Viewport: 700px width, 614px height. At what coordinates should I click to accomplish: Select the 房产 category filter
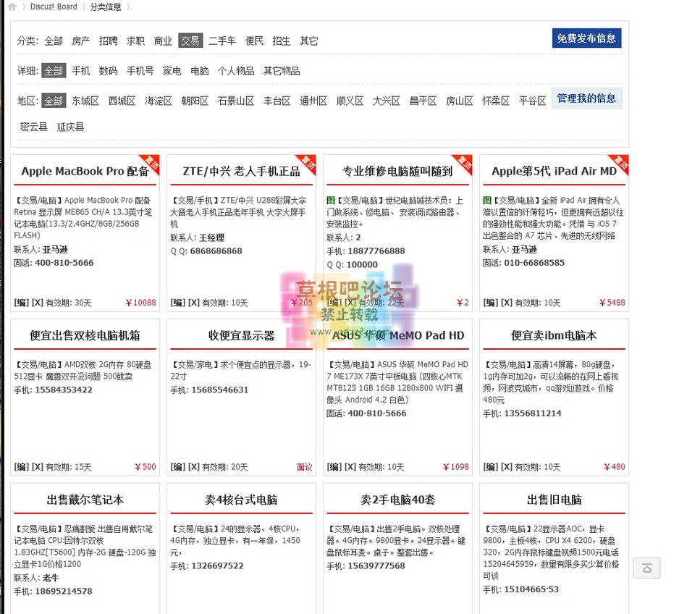coord(80,41)
